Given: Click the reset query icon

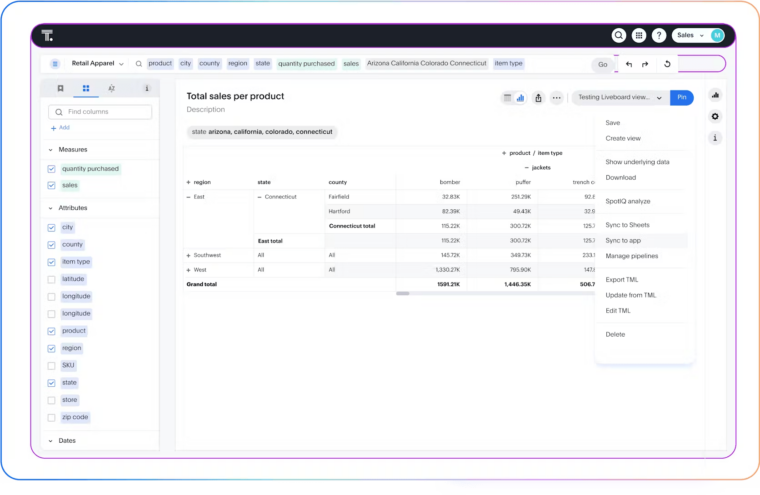Looking at the screenshot, I should pyautogui.click(x=667, y=64).
